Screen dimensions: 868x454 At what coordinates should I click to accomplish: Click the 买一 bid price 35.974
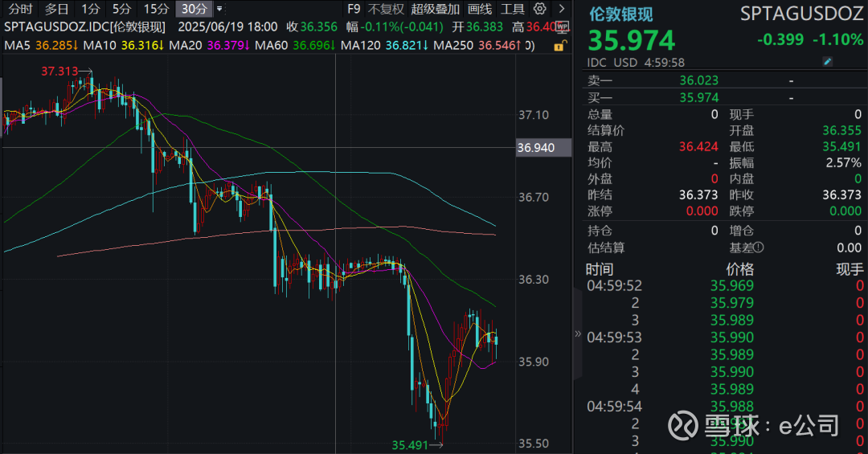[698, 97]
